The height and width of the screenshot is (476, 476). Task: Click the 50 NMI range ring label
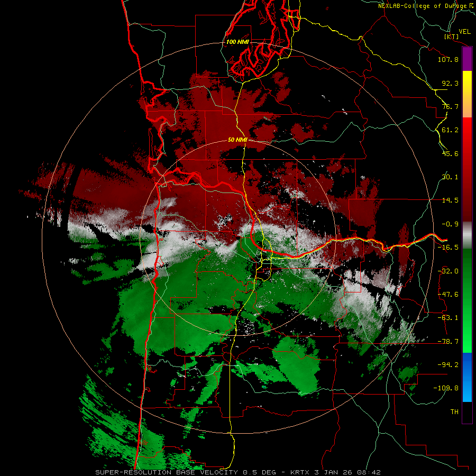[x=237, y=140]
